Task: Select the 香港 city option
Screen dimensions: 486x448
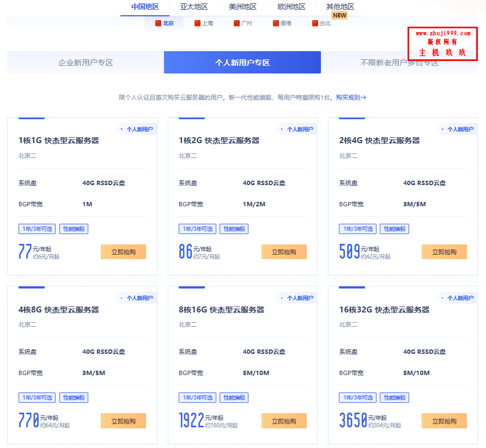Action: point(282,23)
